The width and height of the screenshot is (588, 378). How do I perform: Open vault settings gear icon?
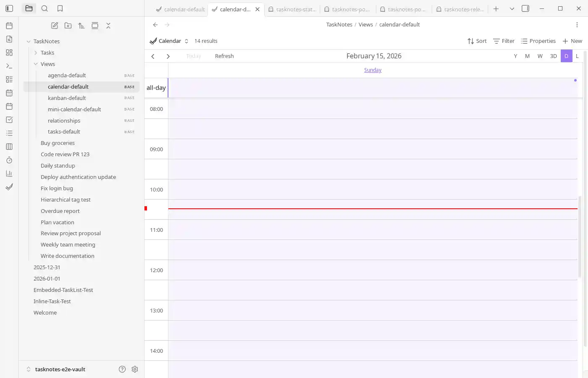pos(135,369)
